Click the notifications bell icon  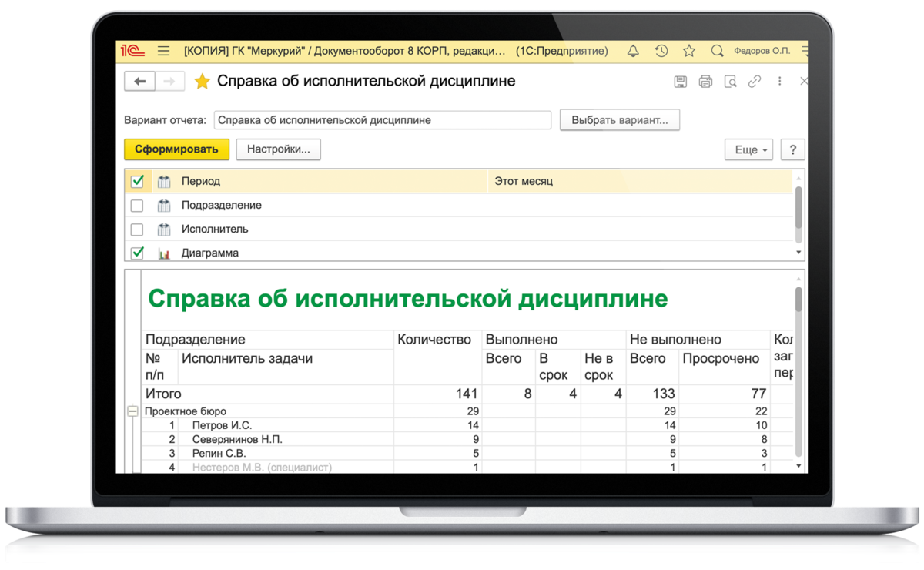633,52
